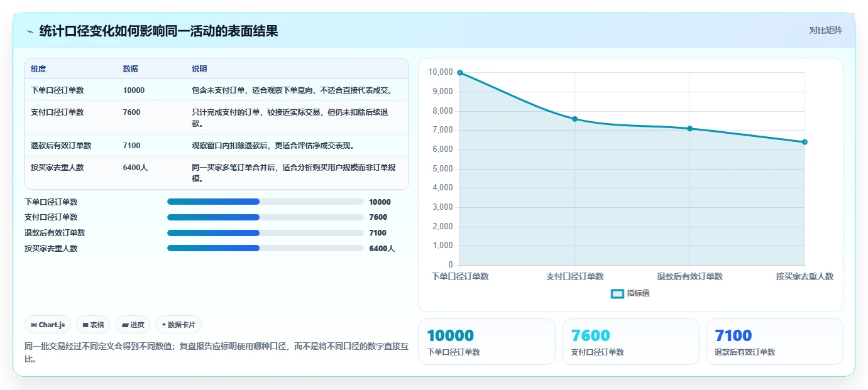
Task: Click the description starting with 同一买家多笔订单合并后
Action: click(294, 173)
